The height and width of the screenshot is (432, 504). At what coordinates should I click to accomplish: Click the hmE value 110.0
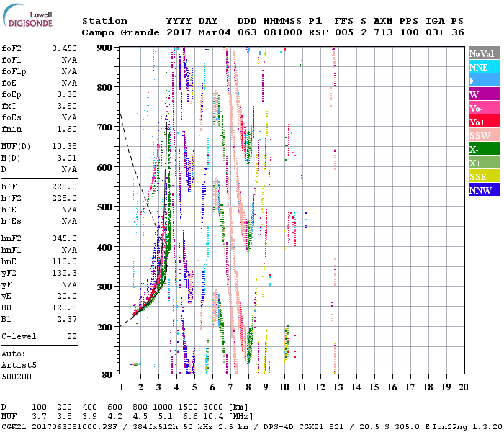[64, 261]
